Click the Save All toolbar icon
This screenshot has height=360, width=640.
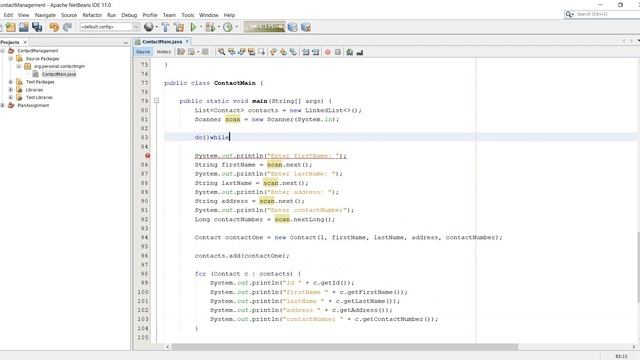(37, 27)
